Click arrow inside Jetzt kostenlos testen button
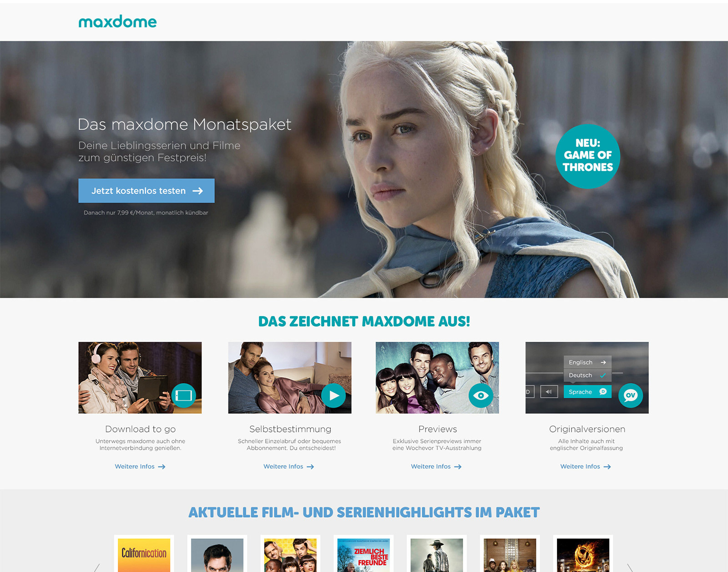728x572 pixels. tap(198, 191)
